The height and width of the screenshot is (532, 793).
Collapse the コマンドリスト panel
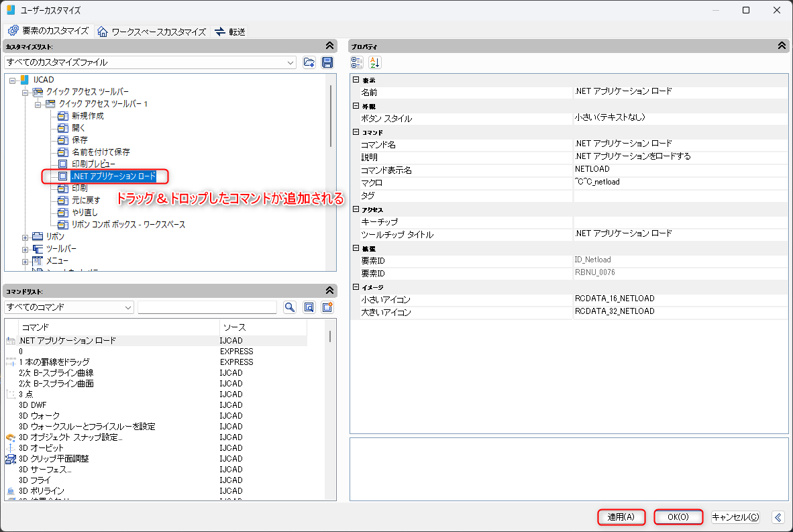click(329, 290)
